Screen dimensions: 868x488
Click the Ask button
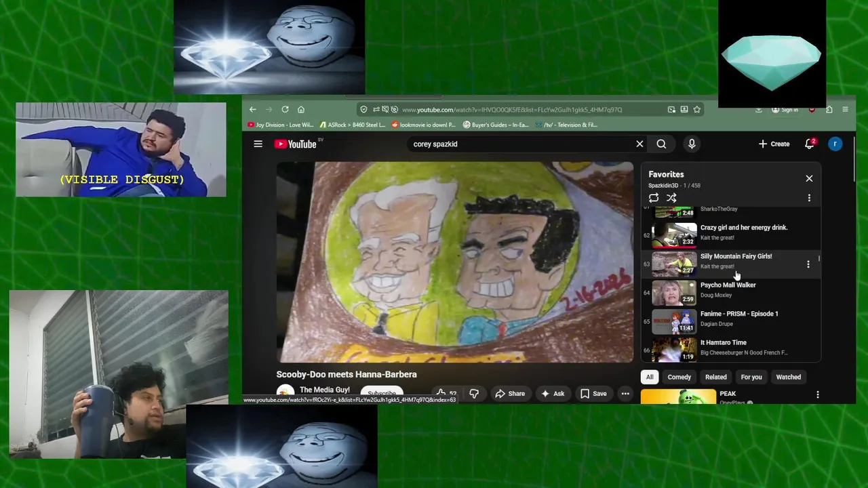pyautogui.click(x=553, y=393)
